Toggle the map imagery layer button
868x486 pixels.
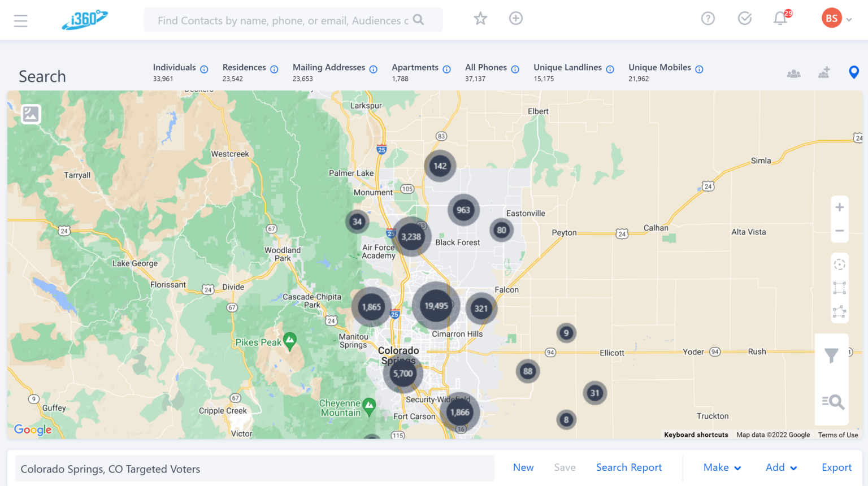(x=31, y=114)
